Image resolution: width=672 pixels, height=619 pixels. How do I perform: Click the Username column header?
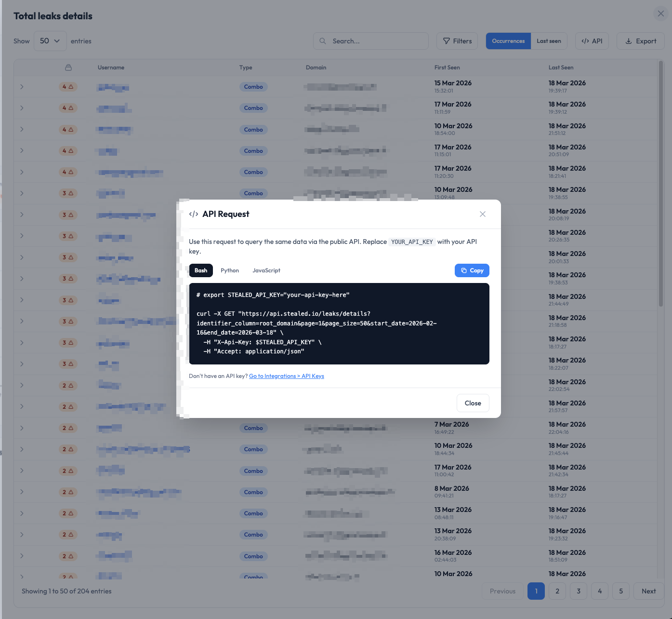(111, 67)
